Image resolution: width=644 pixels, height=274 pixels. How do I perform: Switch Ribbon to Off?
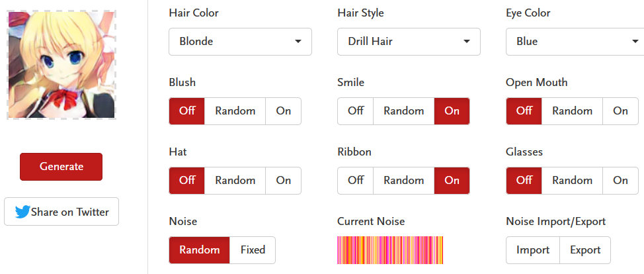(x=356, y=181)
